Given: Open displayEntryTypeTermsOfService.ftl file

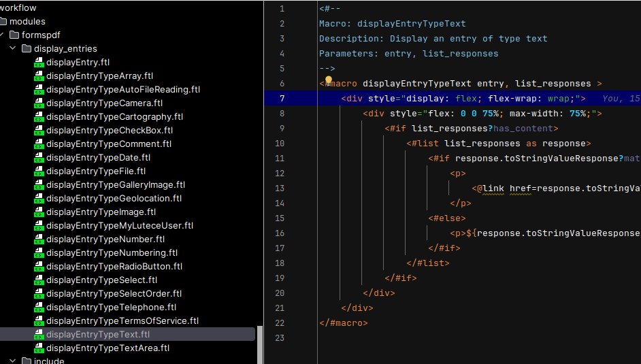Looking at the screenshot, I should click(x=122, y=321).
